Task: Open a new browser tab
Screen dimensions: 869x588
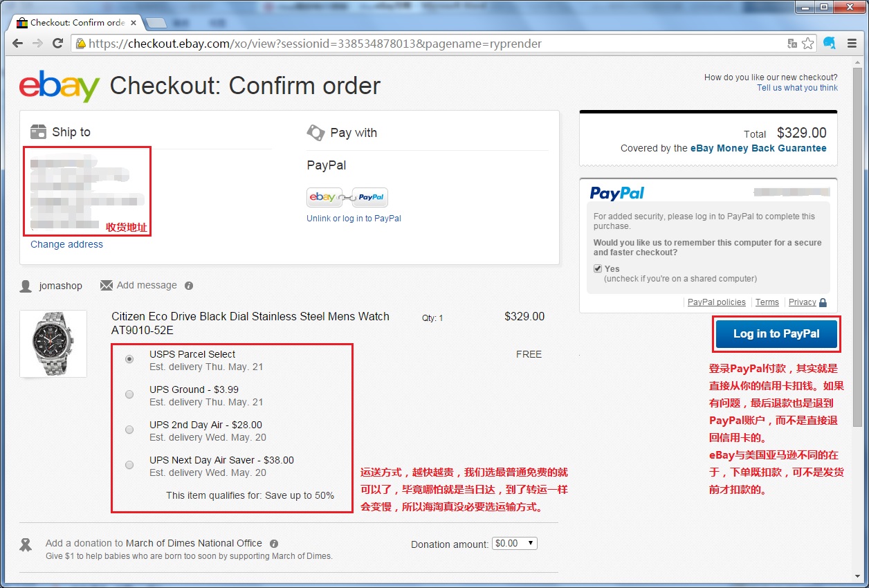Action: click(x=156, y=23)
